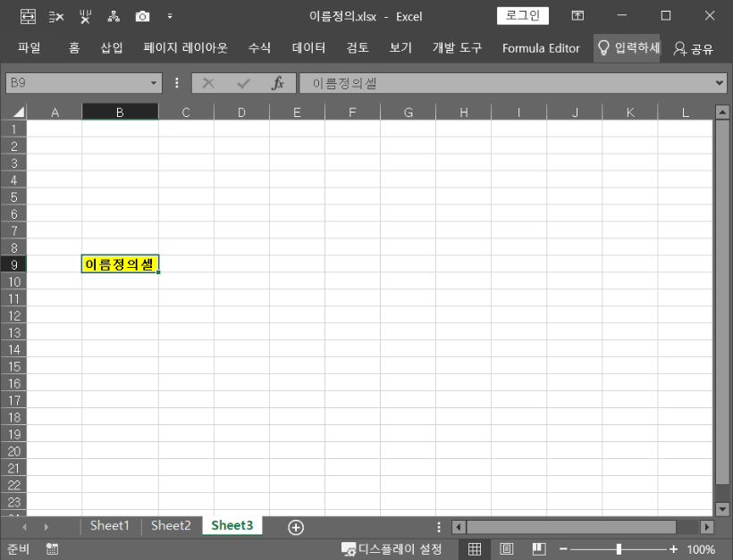Click the zoom out minus button

(x=563, y=549)
